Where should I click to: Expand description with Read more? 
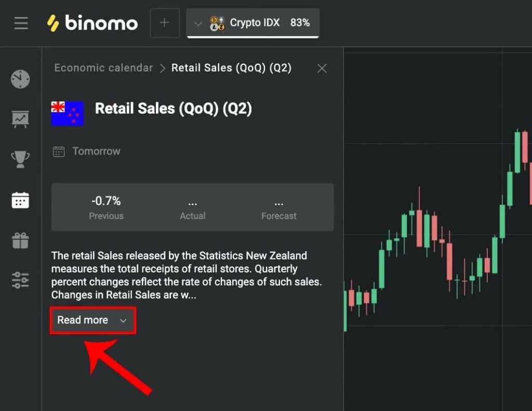pyautogui.click(x=92, y=320)
